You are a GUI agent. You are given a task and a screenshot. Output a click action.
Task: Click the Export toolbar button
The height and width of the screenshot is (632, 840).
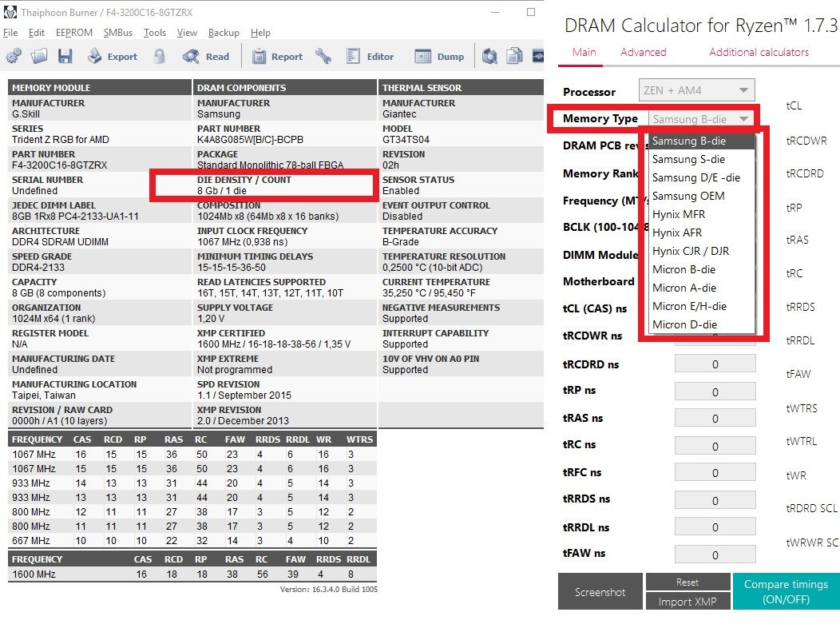tap(113, 56)
